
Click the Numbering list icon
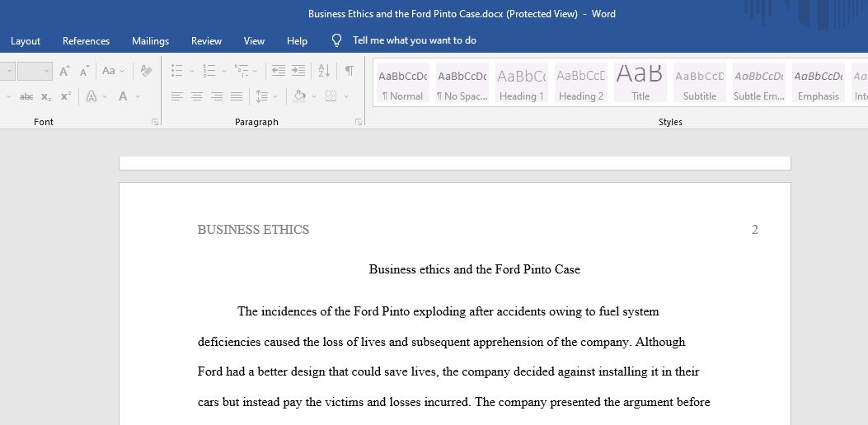[209, 71]
